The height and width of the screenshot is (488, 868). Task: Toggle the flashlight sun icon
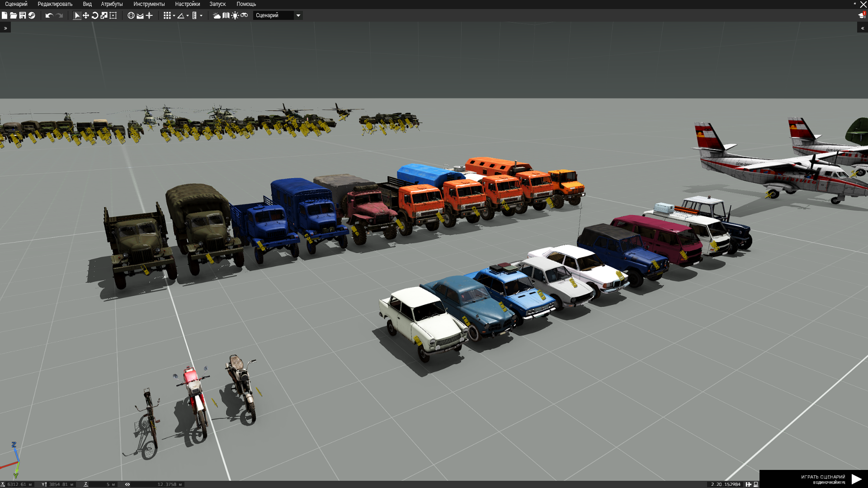pyautogui.click(x=235, y=15)
